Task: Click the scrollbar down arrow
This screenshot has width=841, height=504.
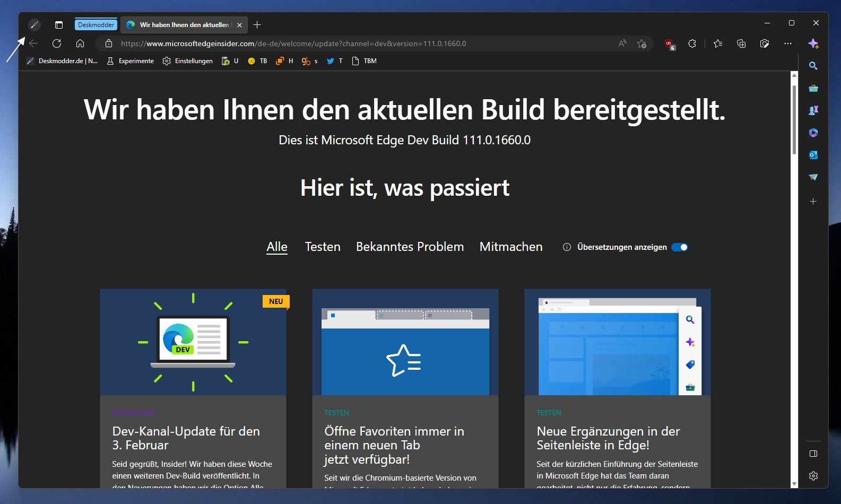Action: [794, 484]
